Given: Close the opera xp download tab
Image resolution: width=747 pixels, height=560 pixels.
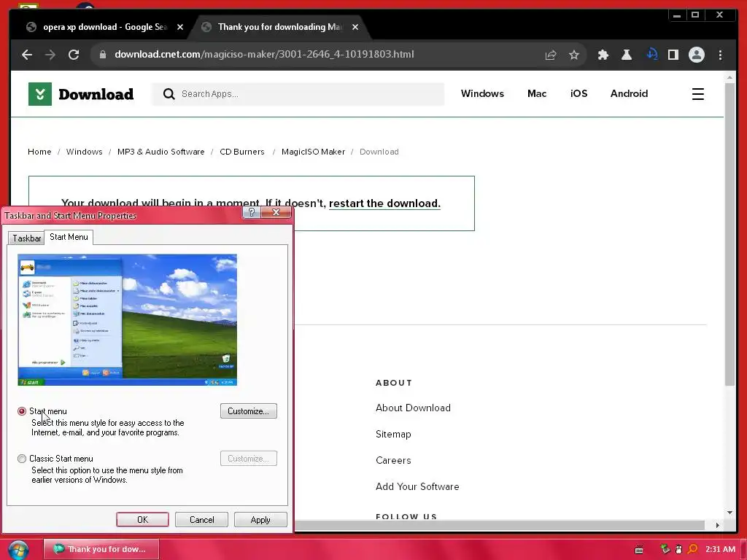Looking at the screenshot, I should point(180,27).
